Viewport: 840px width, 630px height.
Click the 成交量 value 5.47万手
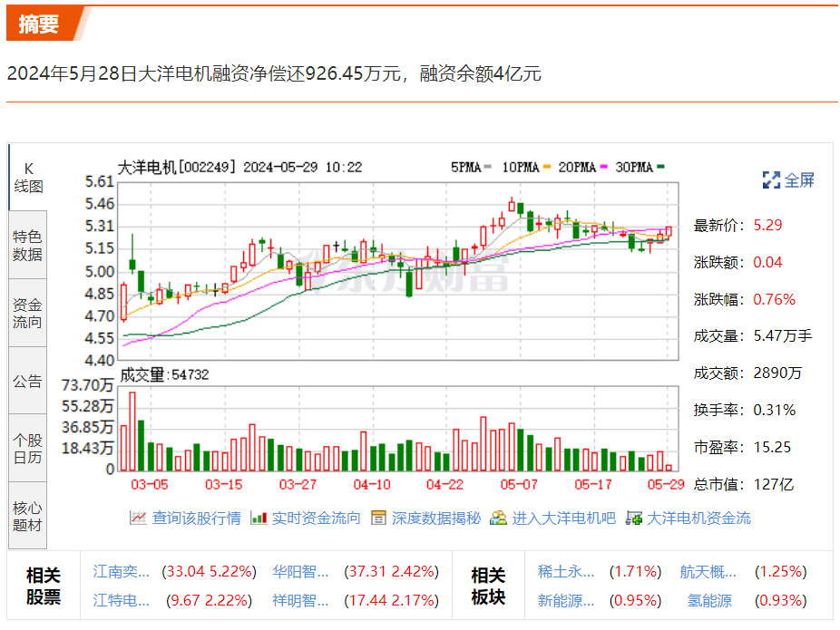coord(783,336)
